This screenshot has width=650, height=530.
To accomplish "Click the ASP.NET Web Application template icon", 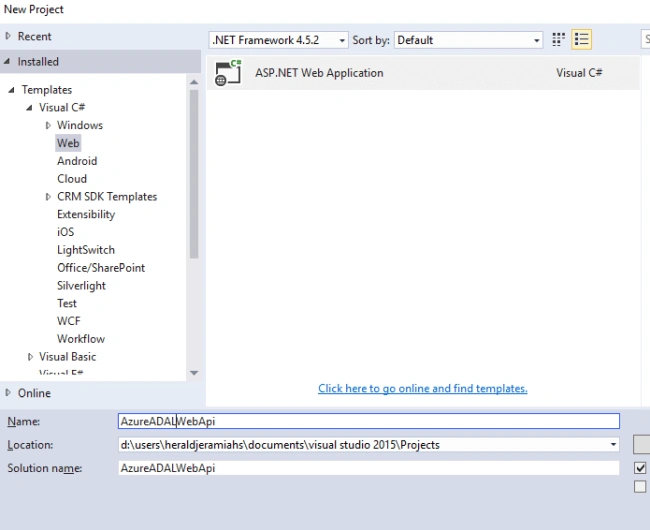I will (228, 73).
